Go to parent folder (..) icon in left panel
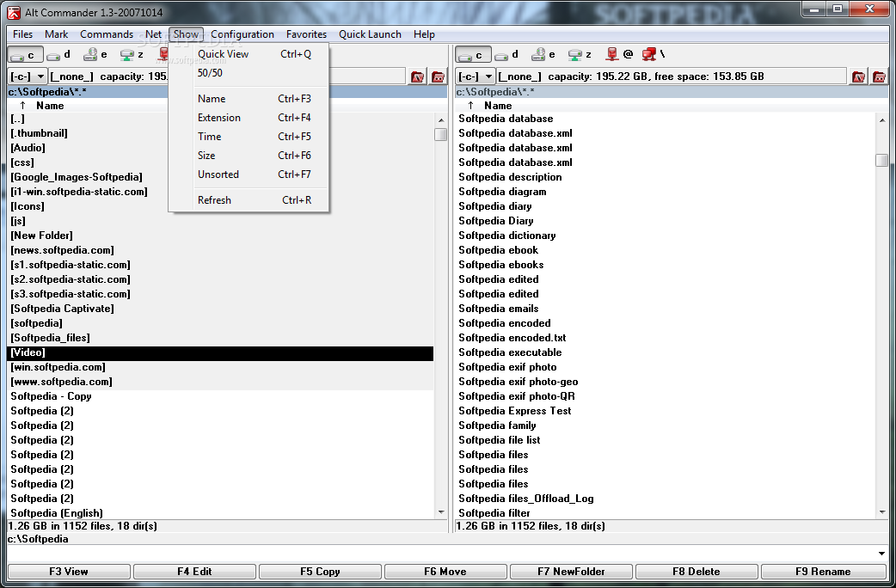Image resolution: width=896 pixels, height=588 pixels. coord(439,77)
